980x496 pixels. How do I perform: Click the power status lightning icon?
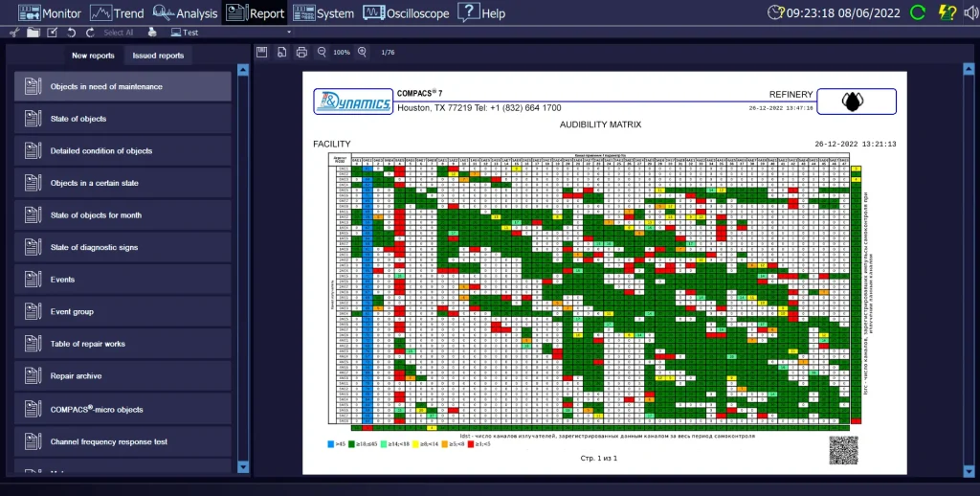pos(947,12)
